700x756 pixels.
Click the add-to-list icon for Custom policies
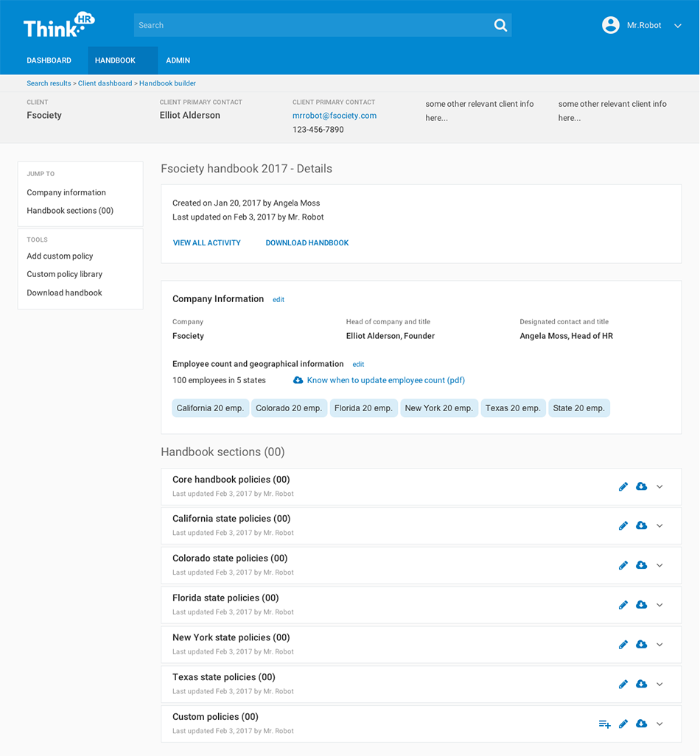coord(604,724)
